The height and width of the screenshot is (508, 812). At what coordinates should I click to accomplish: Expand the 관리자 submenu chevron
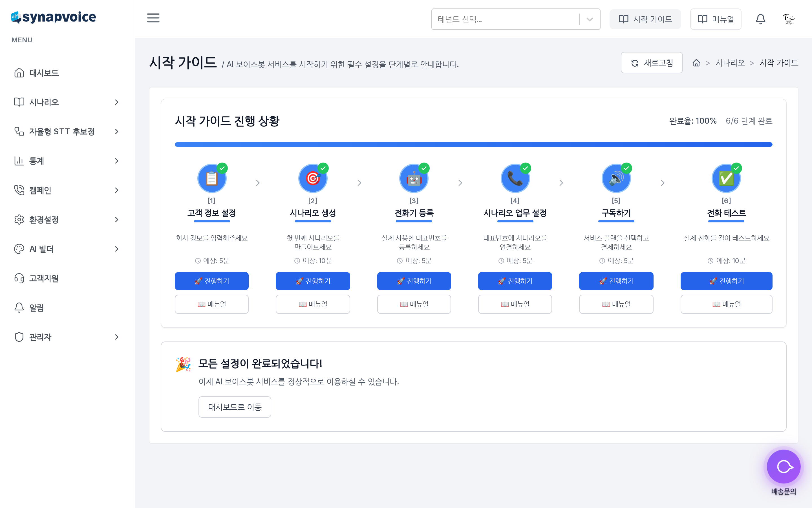116,337
